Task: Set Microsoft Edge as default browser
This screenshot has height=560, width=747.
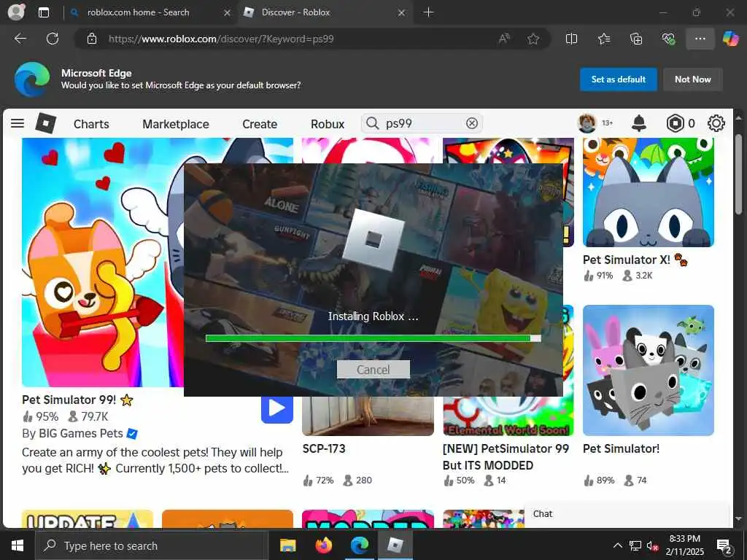Action: [x=619, y=79]
